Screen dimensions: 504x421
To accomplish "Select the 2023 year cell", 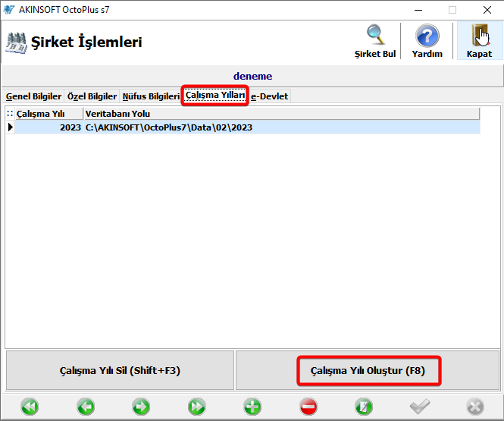I will point(49,127).
